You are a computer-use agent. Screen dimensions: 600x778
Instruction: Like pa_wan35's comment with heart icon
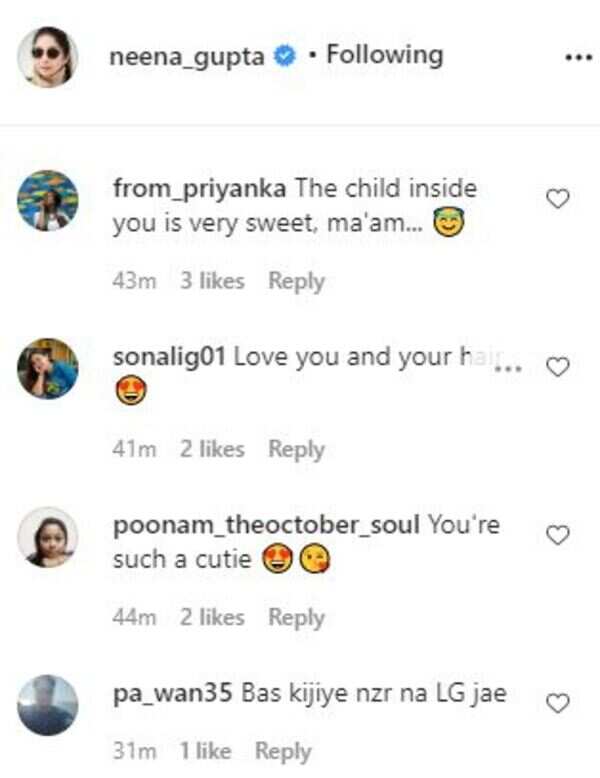pyautogui.click(x=558, y=703)
